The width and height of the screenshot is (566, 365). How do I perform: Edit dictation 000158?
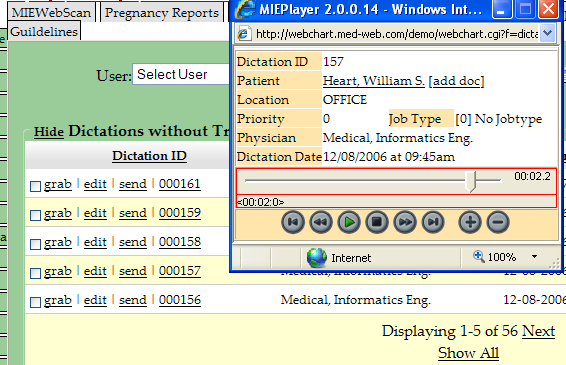point(95,242)
